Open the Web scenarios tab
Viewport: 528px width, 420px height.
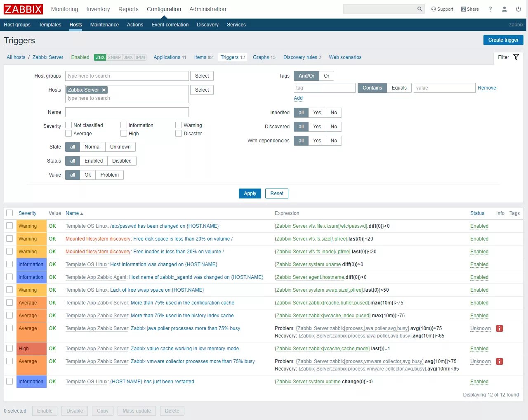point(345,57)
